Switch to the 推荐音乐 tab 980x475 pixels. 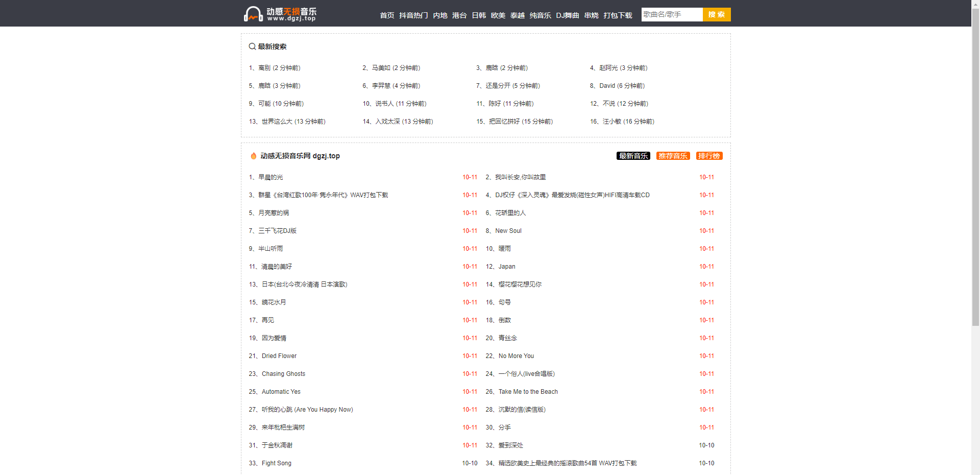click(x=673, y=156)
